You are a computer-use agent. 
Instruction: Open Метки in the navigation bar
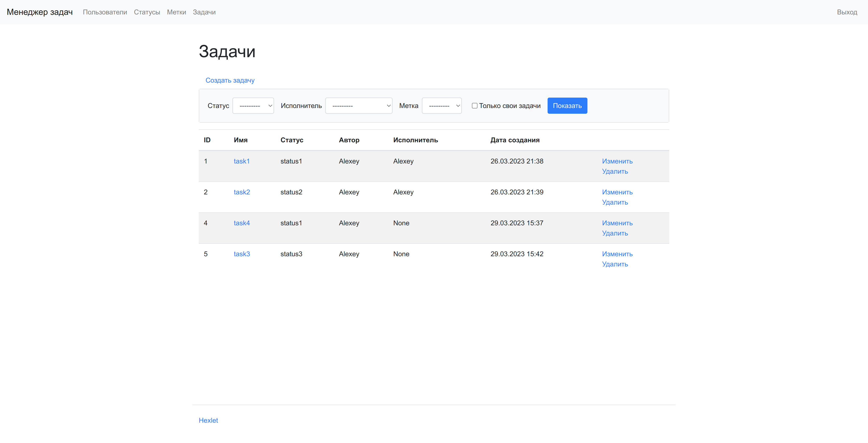[176, 12]
